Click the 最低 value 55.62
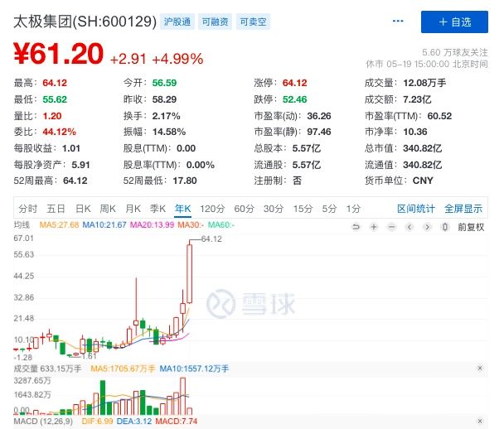 coord(55,99)
